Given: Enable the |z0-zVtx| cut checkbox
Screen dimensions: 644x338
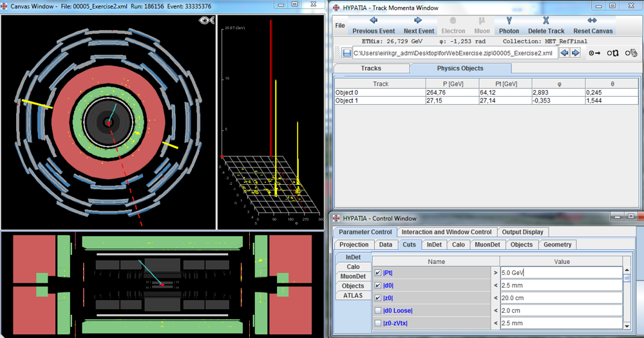Looking at the screenshot, I should click(378, 323).
